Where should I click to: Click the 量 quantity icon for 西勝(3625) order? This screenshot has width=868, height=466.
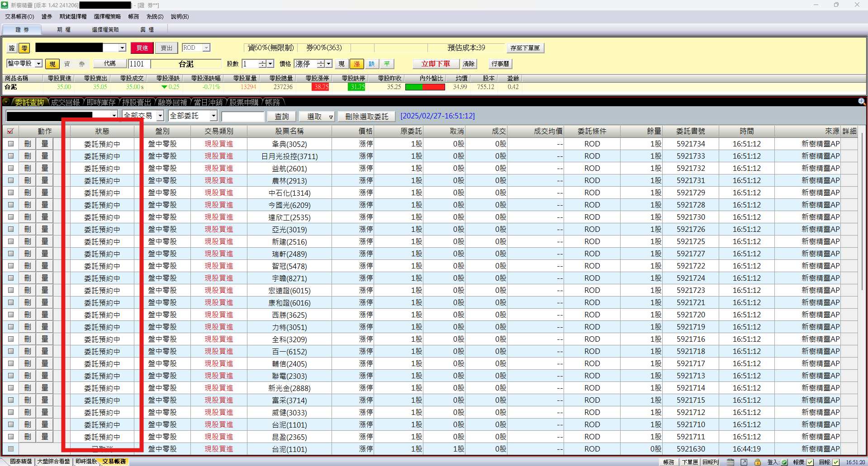[45, 315]
